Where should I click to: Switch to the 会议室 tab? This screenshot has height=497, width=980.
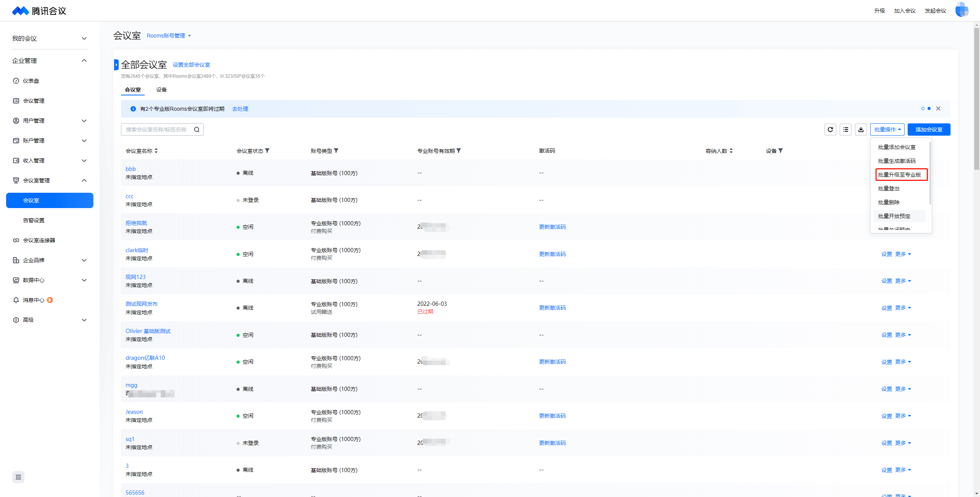coord(133,90)
